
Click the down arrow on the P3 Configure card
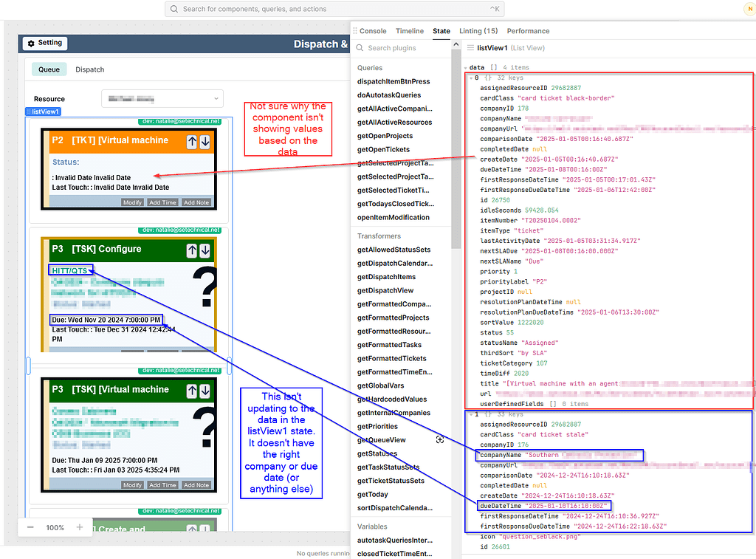coord(205,250)
